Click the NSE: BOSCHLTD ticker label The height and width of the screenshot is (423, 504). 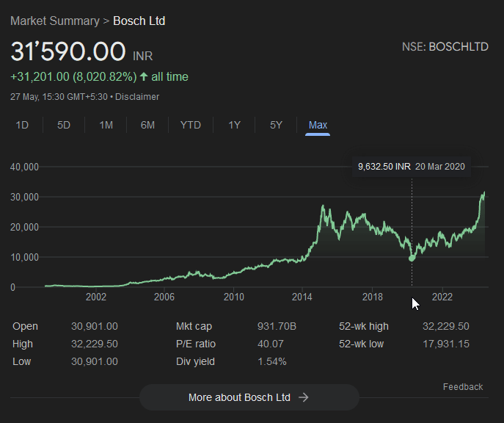coord(445,46)
